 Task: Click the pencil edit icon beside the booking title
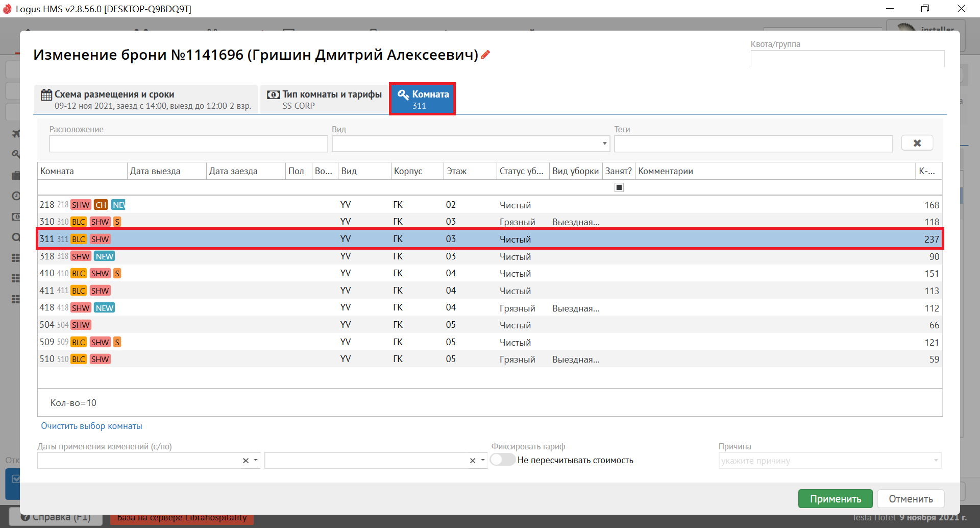[x=485, y=55]
